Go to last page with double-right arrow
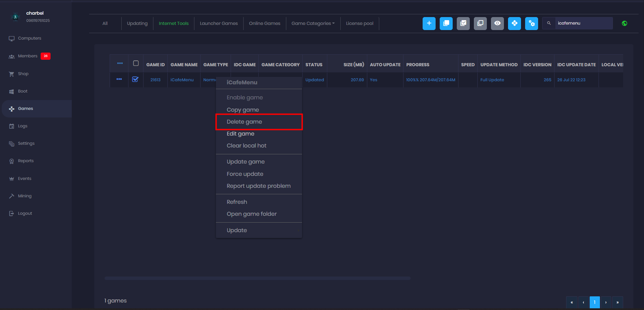Viewport: 644px width, 310px height. [617, 302]
